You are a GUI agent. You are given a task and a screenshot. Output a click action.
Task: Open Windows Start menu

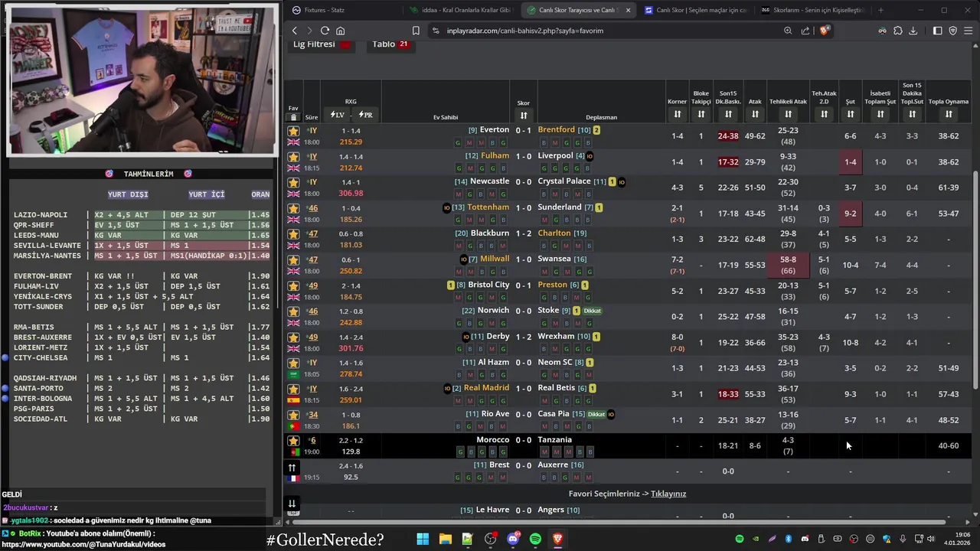pos(423,539)
